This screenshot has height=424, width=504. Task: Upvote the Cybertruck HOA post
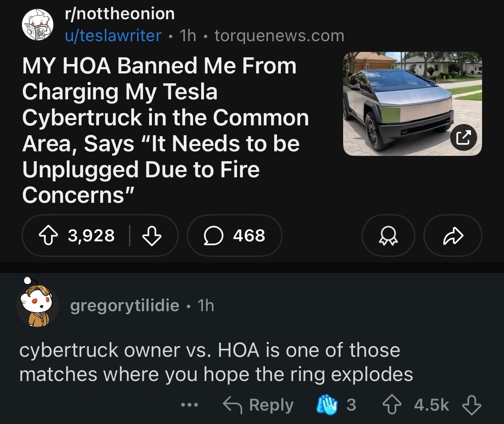tap(48, 236)
